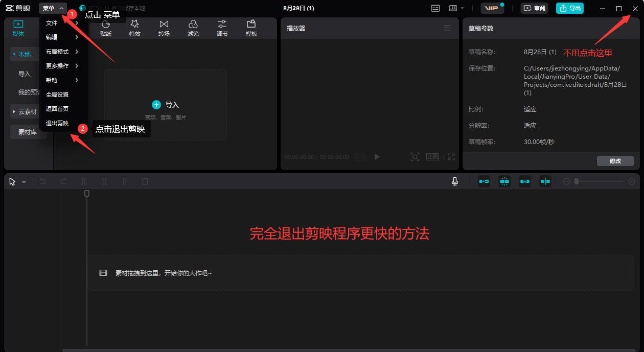The image size is (644, 352).
Task: Click the timeline zoom-in icon
Action: tap(632, 181)
